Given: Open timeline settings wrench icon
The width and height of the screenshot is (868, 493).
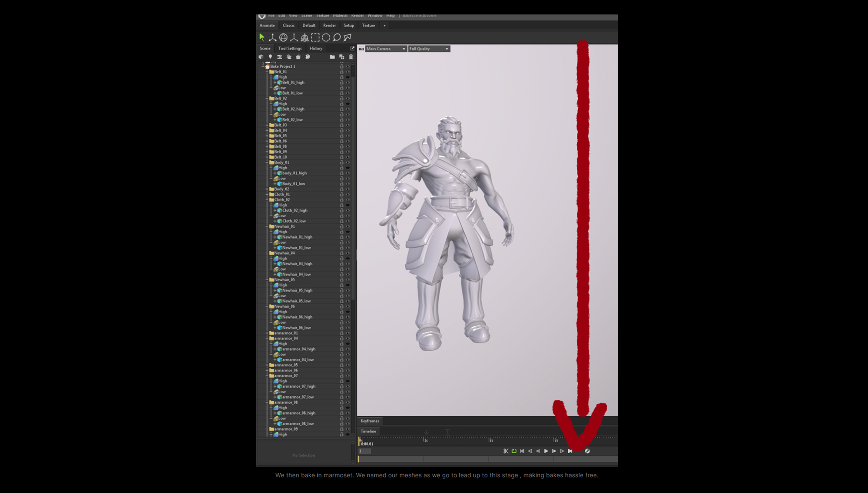Looking at the screenshot, I should (x=587, y=451).
